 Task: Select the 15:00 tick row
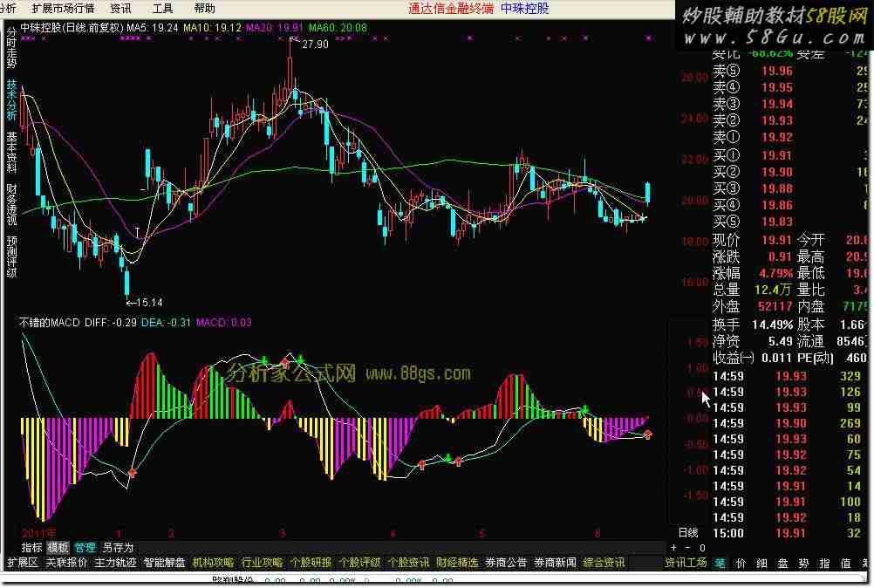pyautogui.click(x=790, y=533)
